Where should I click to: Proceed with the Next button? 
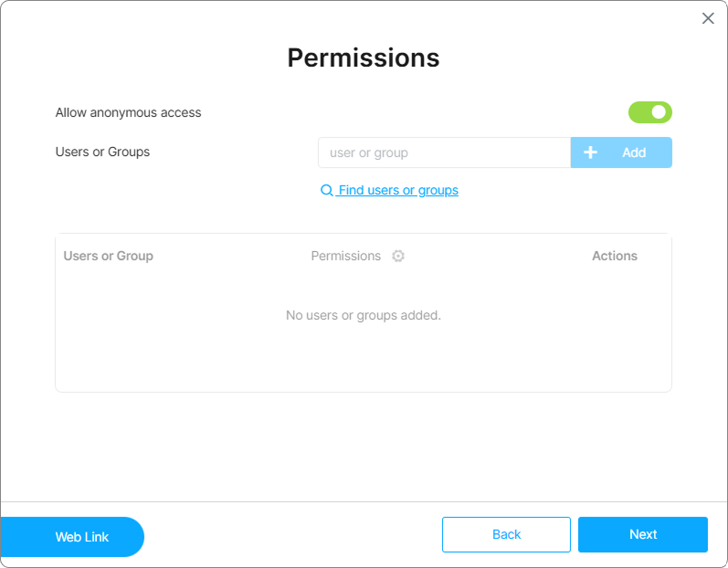[642, 534]
